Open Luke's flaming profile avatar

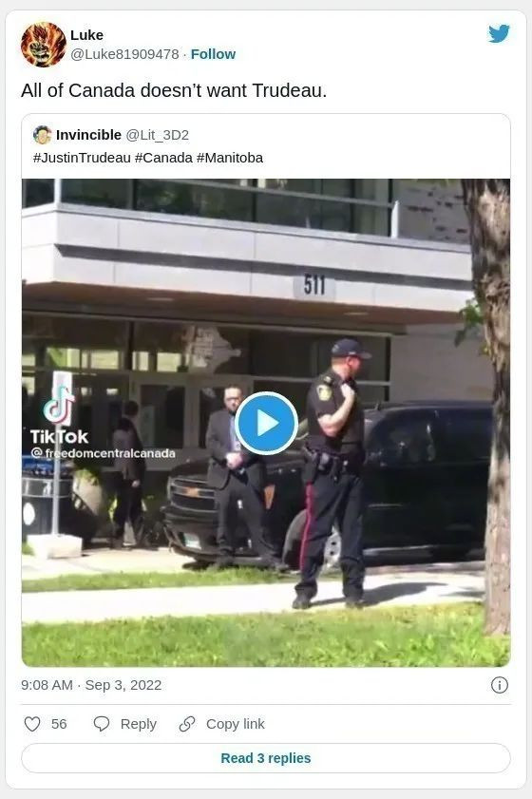click(44, 45)
